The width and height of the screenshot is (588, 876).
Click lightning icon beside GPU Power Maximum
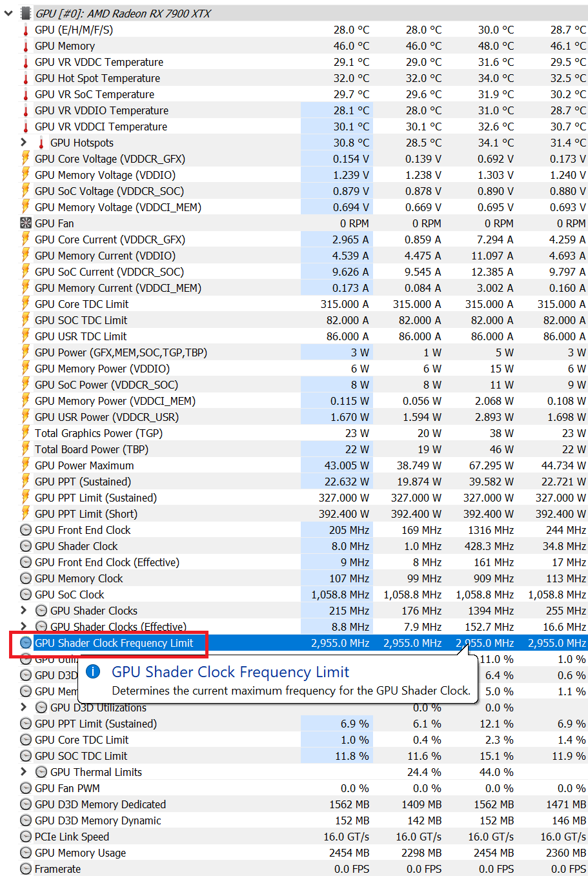click(x=26, y=465)
